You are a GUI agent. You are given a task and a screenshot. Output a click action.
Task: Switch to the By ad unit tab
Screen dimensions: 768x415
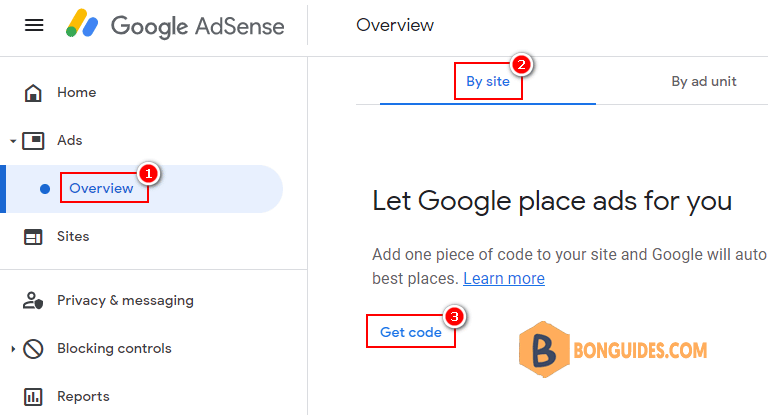704,81
